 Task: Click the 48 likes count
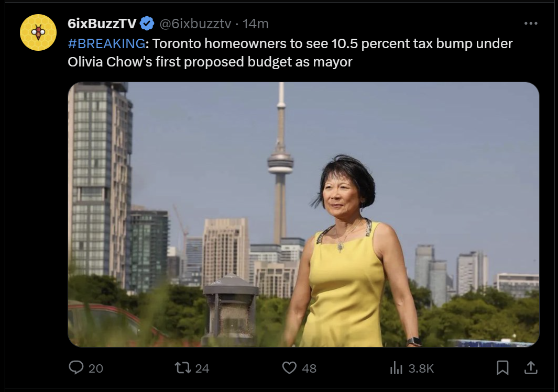[x=309, y=368]
